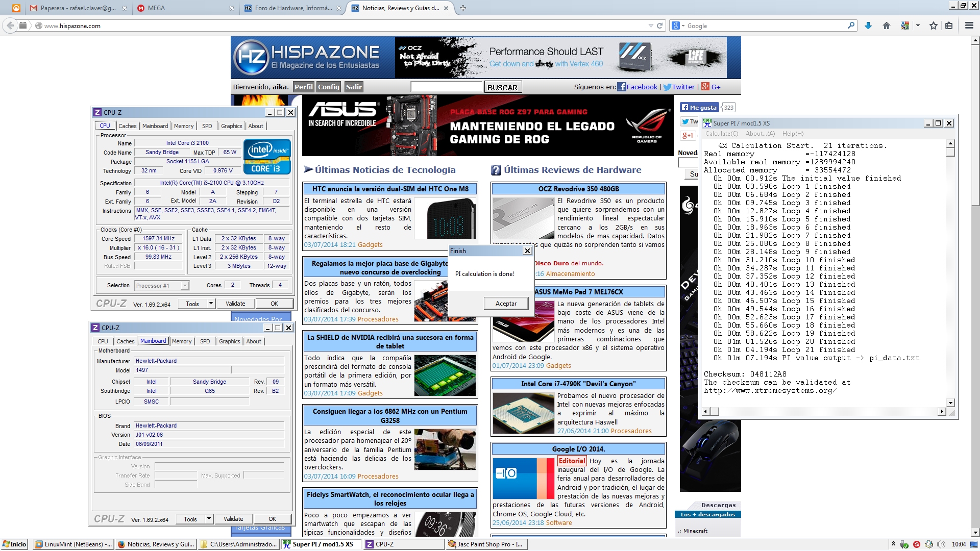
Task: Bookmark this page with the star icon
Action: pos(934,26)
